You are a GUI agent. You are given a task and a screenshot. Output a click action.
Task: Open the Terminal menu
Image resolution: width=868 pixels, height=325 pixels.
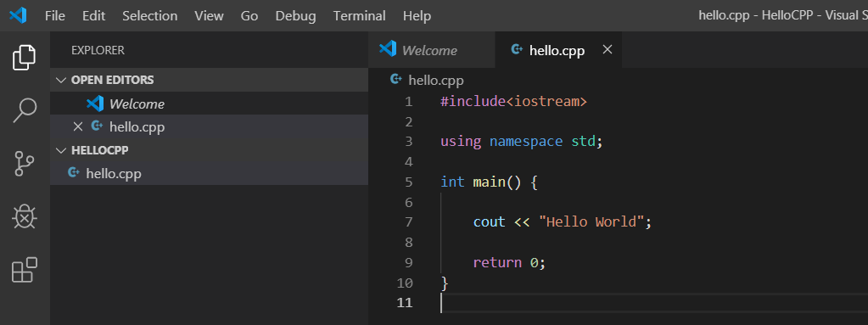coord(359,16)
